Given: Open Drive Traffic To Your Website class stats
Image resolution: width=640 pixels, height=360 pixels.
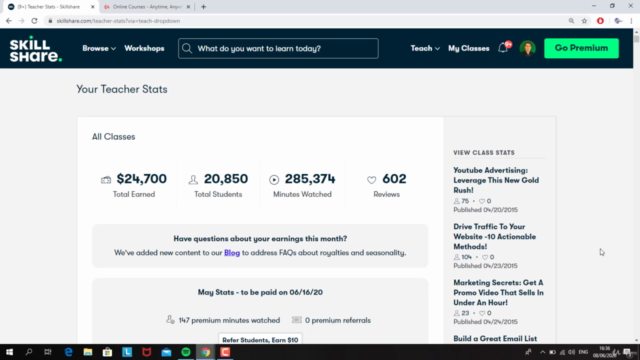Looking at the screenshot, I should [494, 236].
